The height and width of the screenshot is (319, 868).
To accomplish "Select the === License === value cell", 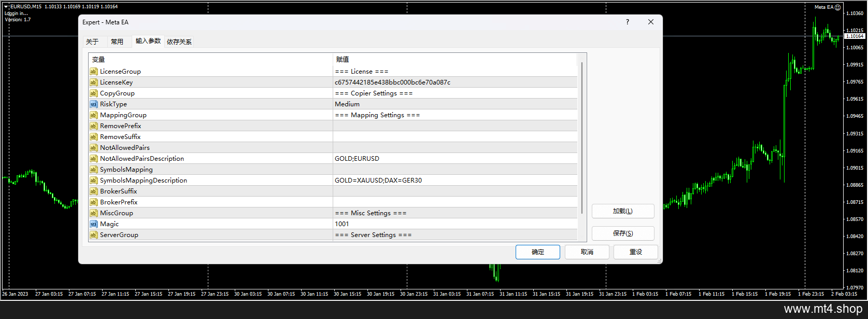I will (x=455, y=72).
